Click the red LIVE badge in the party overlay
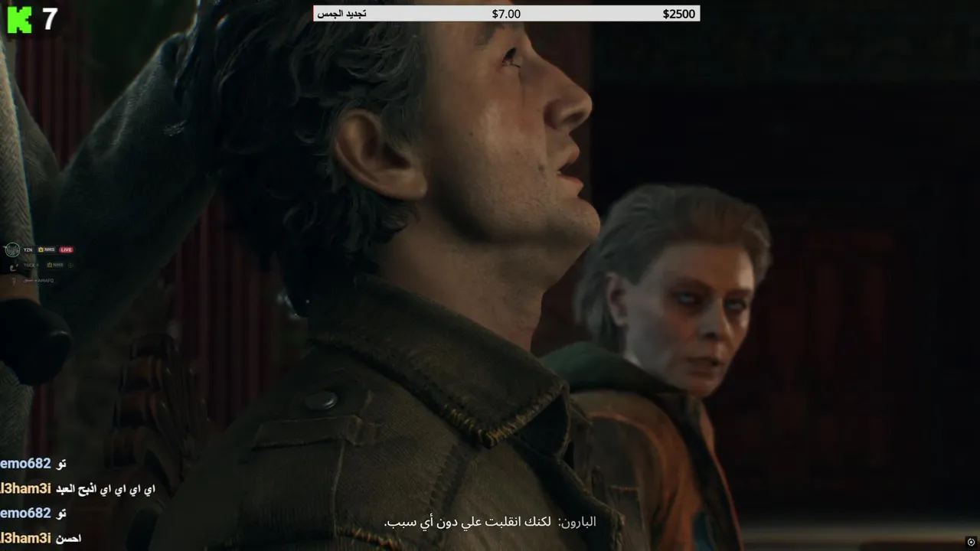 click(67, 249)
